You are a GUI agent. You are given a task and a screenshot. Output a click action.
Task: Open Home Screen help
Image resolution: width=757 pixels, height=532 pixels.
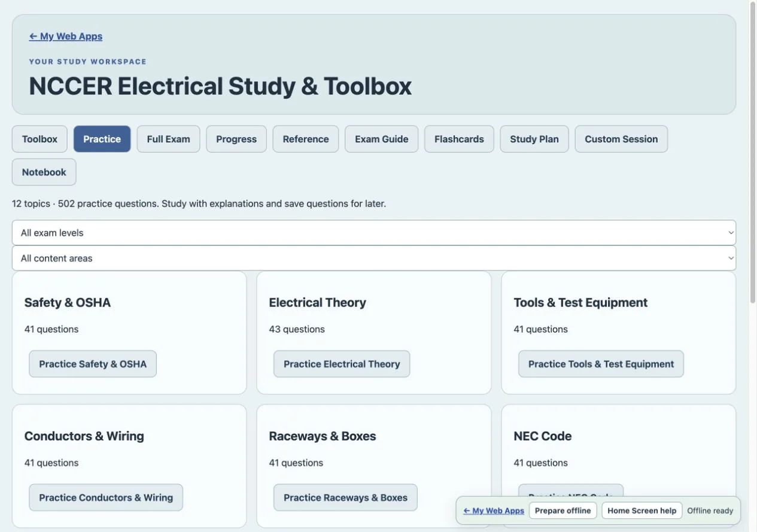(642, 510)
